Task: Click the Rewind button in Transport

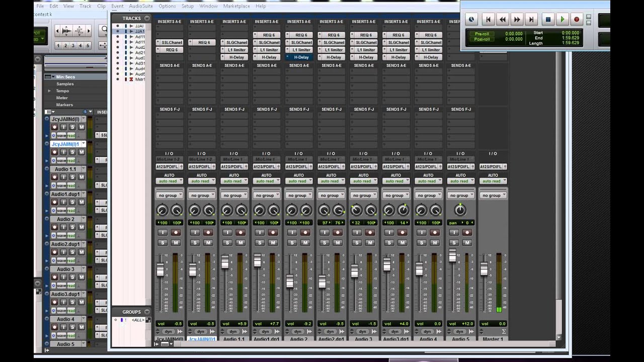Action: pos(502,20)
